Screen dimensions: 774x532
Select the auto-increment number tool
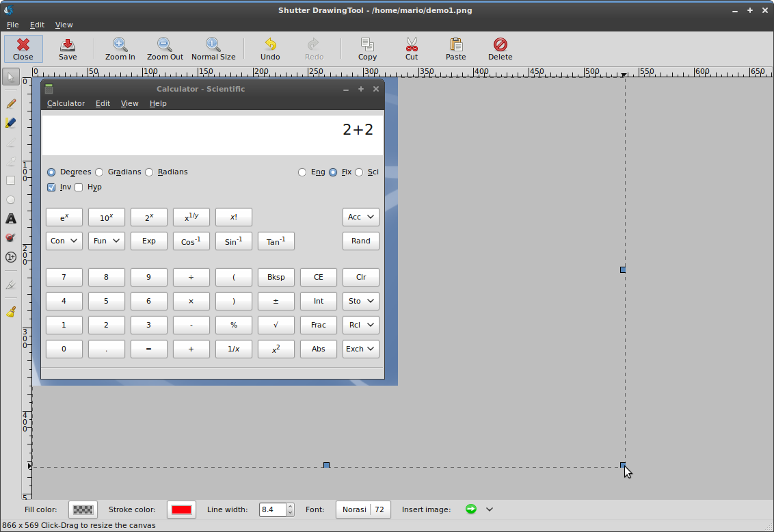pos(10,257)
